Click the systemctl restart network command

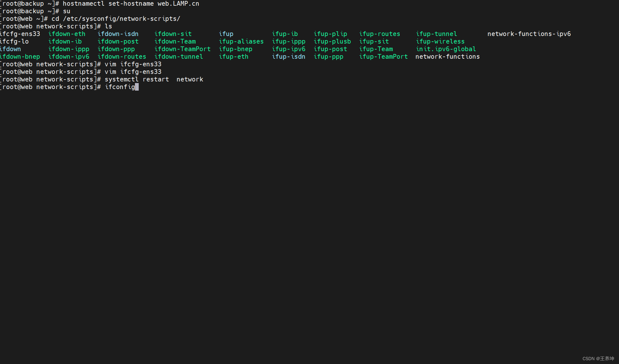(154, 79)
